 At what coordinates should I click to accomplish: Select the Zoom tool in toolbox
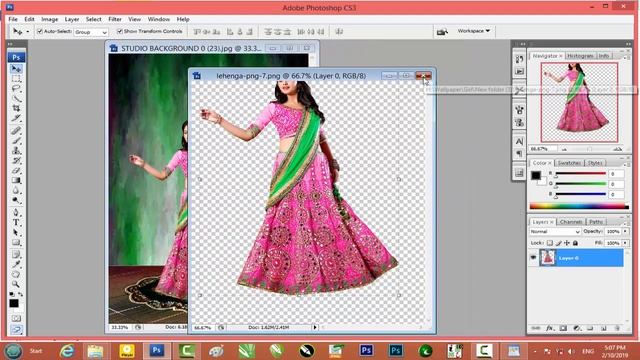pyautogui.click(x=16, y=284)
